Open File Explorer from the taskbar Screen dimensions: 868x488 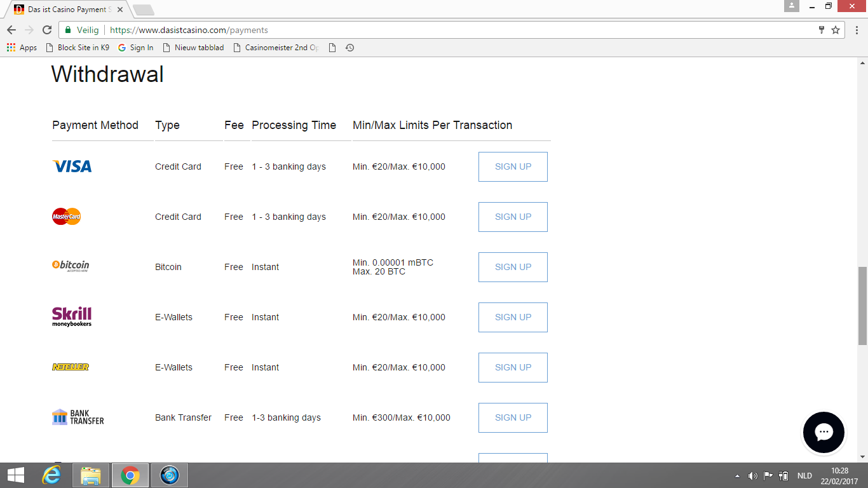point(91,475)
